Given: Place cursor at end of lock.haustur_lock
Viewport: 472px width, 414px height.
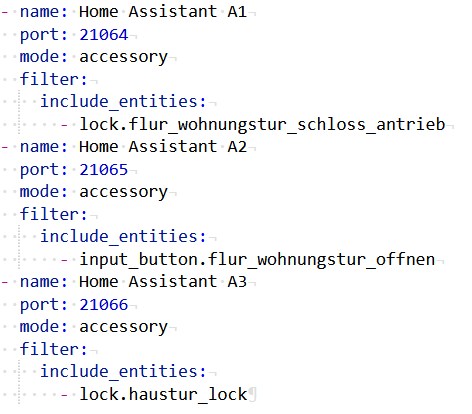Looking at the screenshot, I should pyautogui.click(x=247, y=394).
